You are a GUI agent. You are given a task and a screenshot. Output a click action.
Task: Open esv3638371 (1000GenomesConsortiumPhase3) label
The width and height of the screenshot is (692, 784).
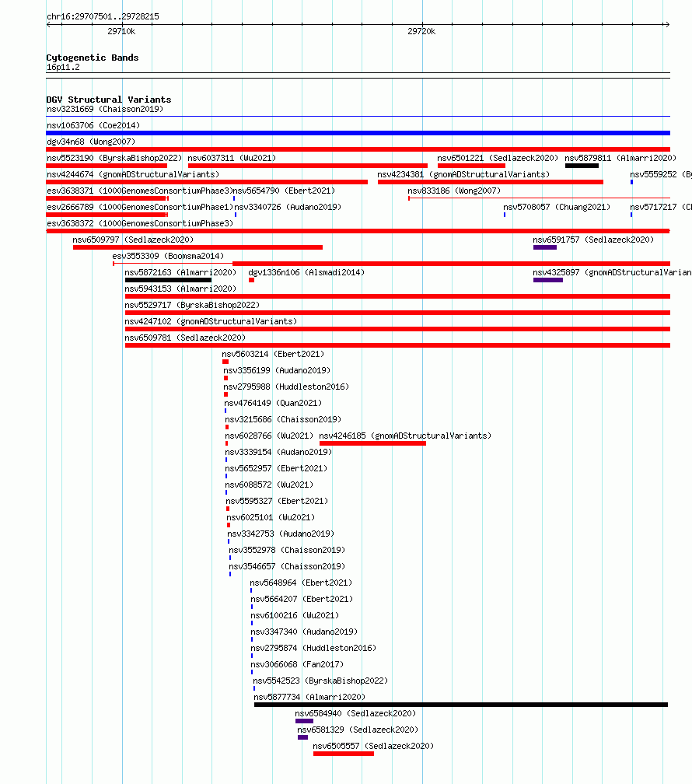point(140,191)
